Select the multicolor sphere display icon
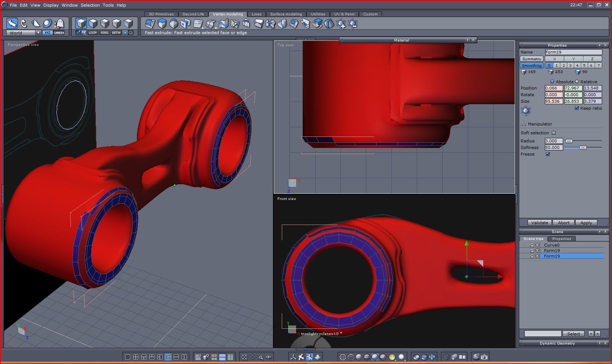Screen dimensions: 612x364 392,357
